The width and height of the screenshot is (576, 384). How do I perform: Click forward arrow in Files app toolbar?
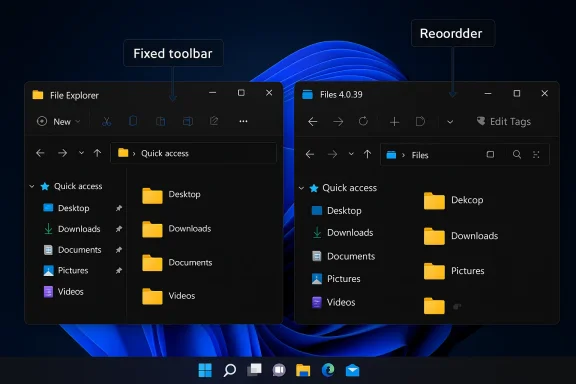(x=338, y=122)
